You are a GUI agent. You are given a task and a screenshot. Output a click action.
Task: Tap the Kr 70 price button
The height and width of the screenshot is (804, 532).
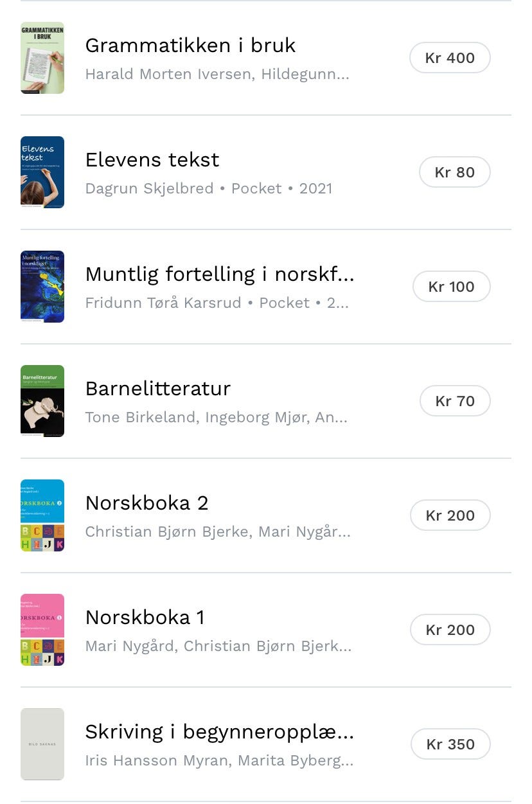(455, 401)
